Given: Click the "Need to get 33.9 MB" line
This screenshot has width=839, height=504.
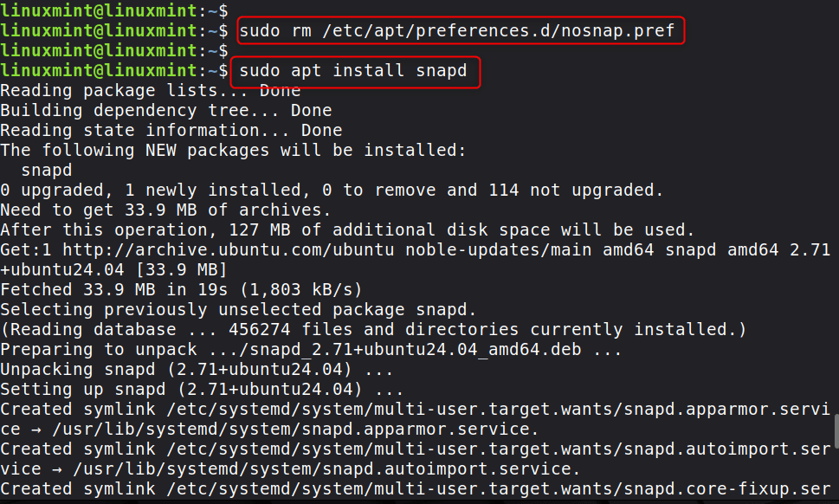Looking at the screenshot, I should [166, 210].
